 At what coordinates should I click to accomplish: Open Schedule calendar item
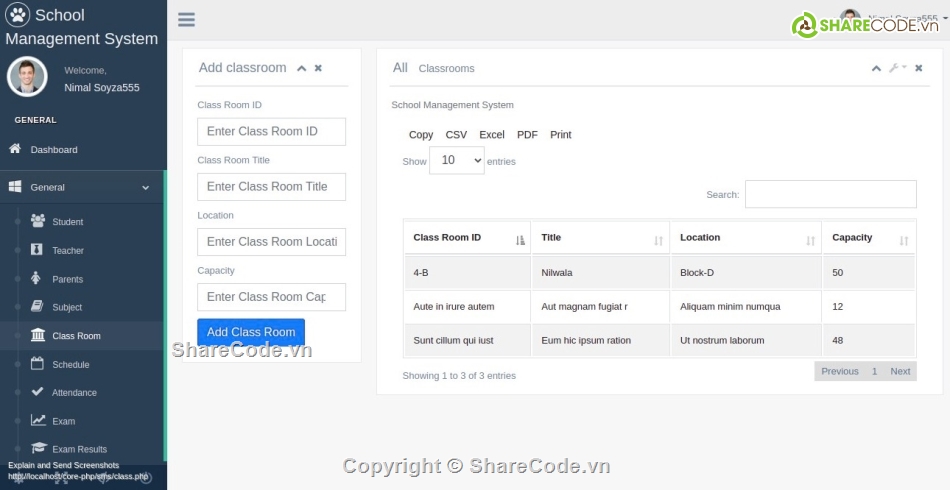coord(70,365)
